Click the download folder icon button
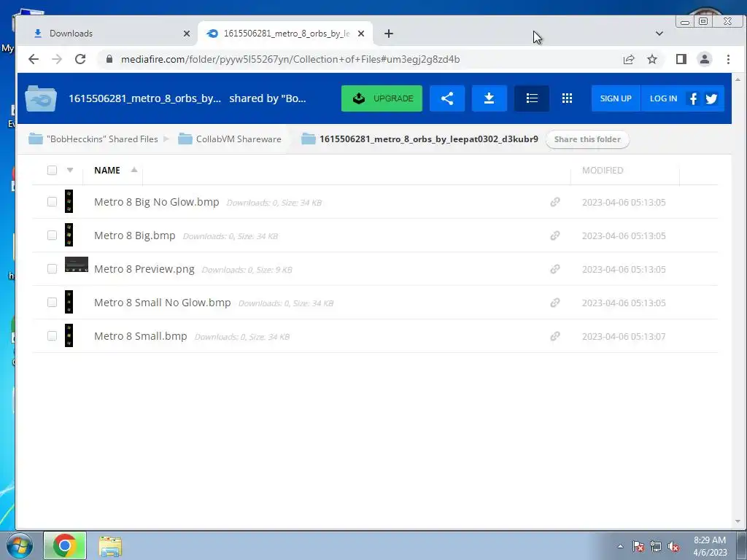This screenshot has height=560, width=747. tap(489, 98)
